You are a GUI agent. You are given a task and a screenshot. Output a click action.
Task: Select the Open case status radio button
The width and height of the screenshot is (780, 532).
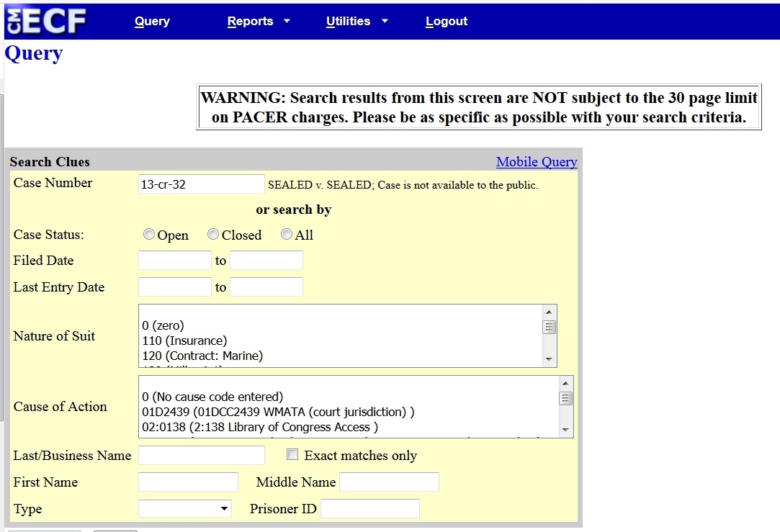149,235
